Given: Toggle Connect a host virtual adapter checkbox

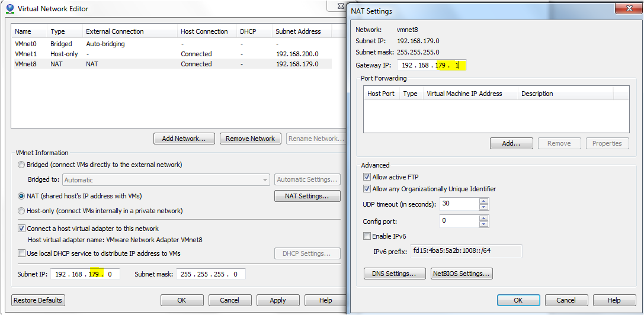Looking at the screenshot, I should [x=22, y=229].
